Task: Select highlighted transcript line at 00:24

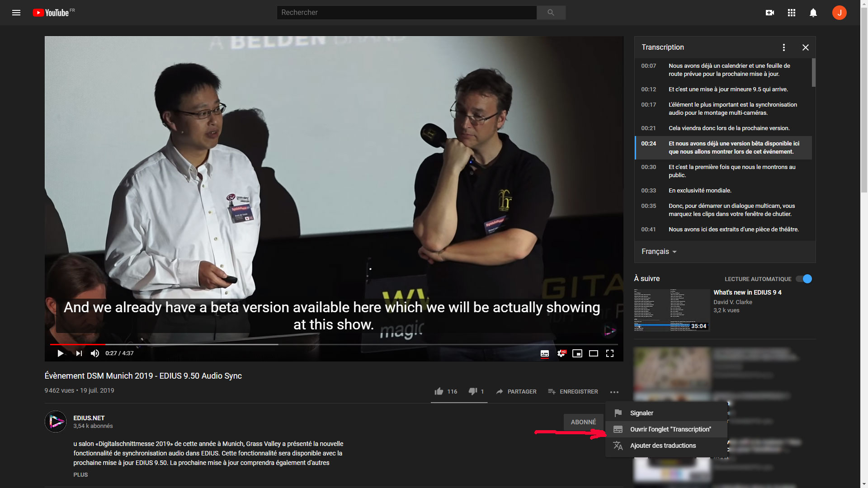Action: pos(723,147)
